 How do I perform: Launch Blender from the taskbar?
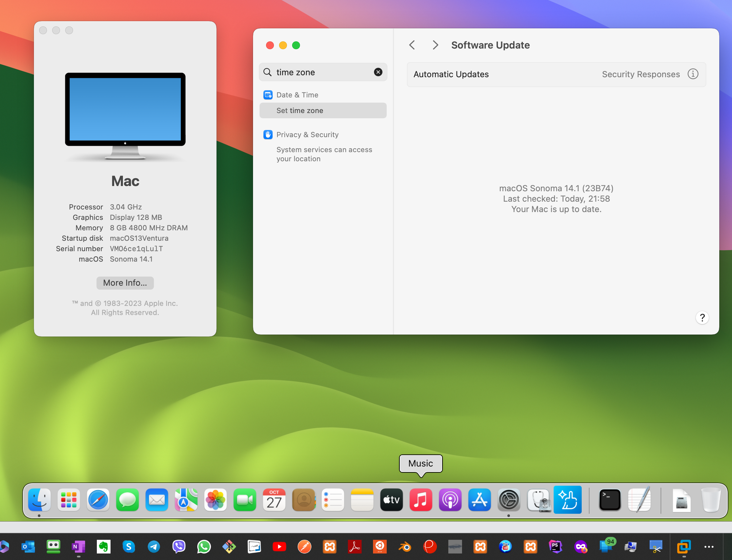[x=405, y=547]
